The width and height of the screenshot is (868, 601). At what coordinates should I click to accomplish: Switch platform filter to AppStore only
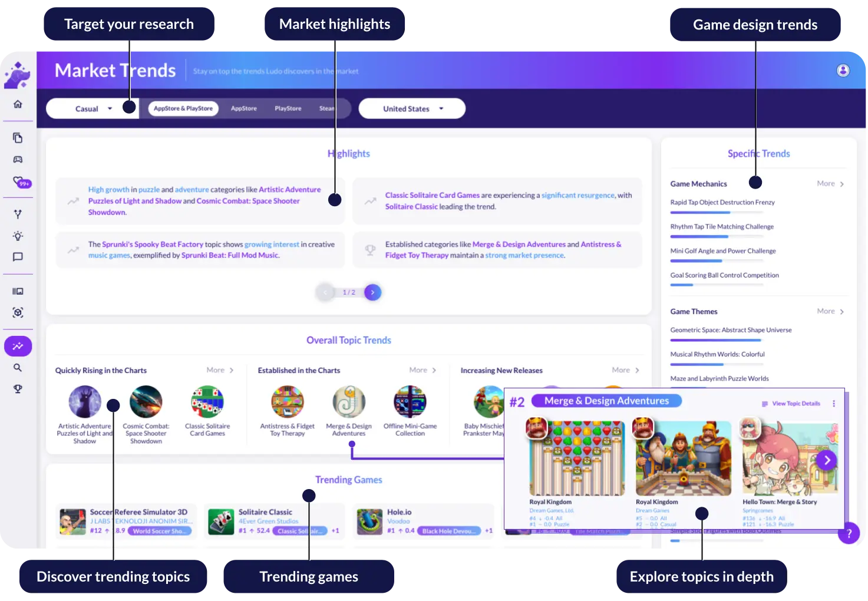coord(243,108)
